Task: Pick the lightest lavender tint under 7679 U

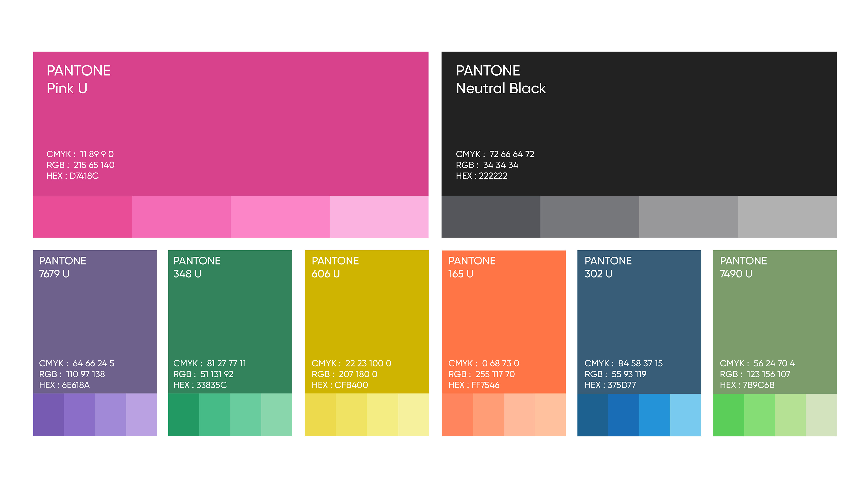Action: pos(142,415)
